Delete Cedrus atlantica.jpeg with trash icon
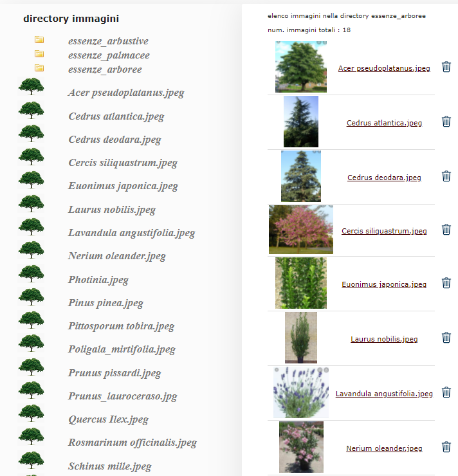458x476 pixels. click(446, 122)
